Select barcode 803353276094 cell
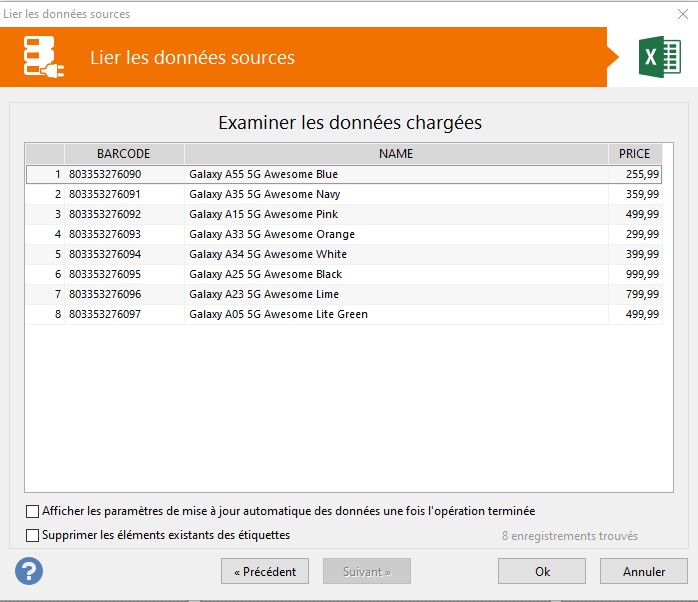Screen dimensions: 698x602 pyautogui.click(x=124, y=254)
